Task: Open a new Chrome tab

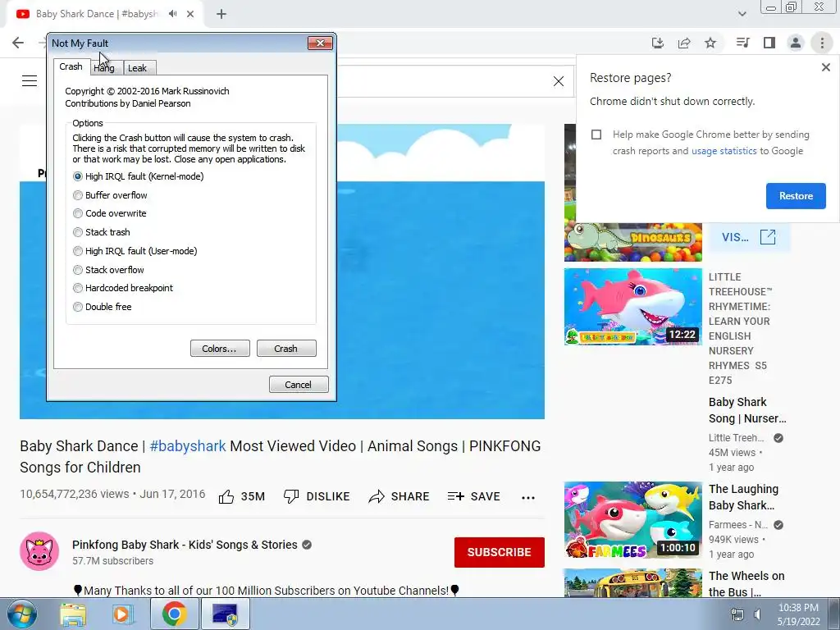Action: [221, 14]
